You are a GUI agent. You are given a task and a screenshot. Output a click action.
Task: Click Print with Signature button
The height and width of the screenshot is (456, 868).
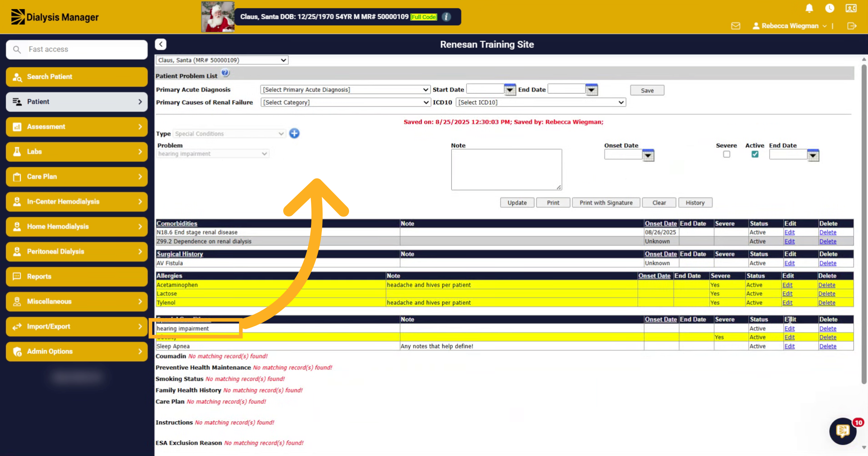[606, 203]
